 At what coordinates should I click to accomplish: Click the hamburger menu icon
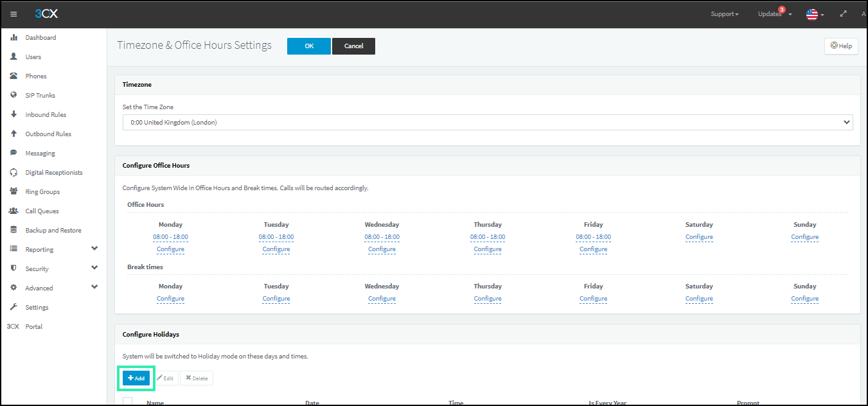13,13
